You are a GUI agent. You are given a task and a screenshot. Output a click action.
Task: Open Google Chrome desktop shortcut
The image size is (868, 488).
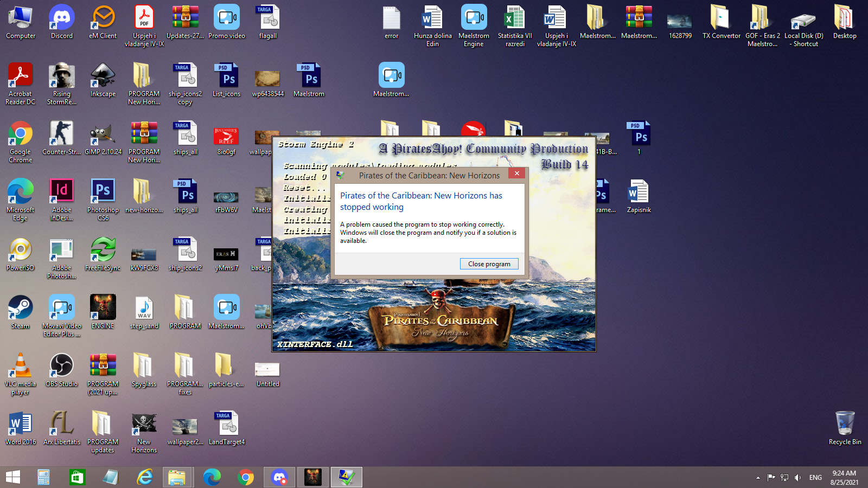(x=21, y=142)
